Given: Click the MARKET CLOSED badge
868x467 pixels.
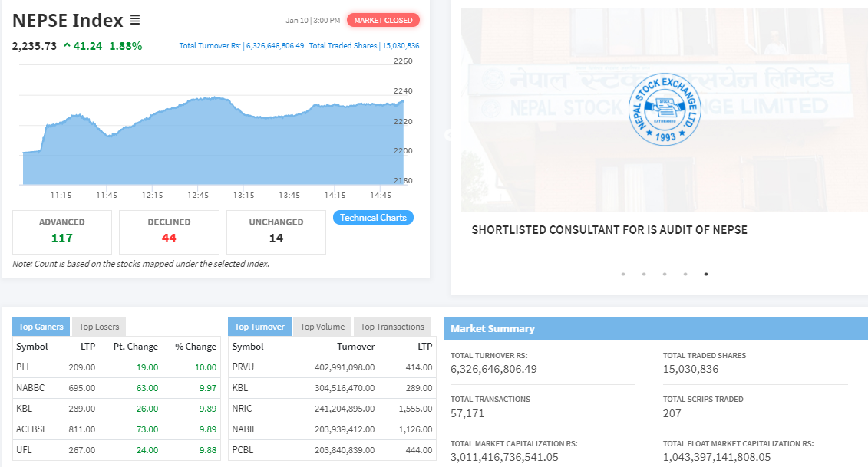Looking at the screenshot, I should [383, 21].
